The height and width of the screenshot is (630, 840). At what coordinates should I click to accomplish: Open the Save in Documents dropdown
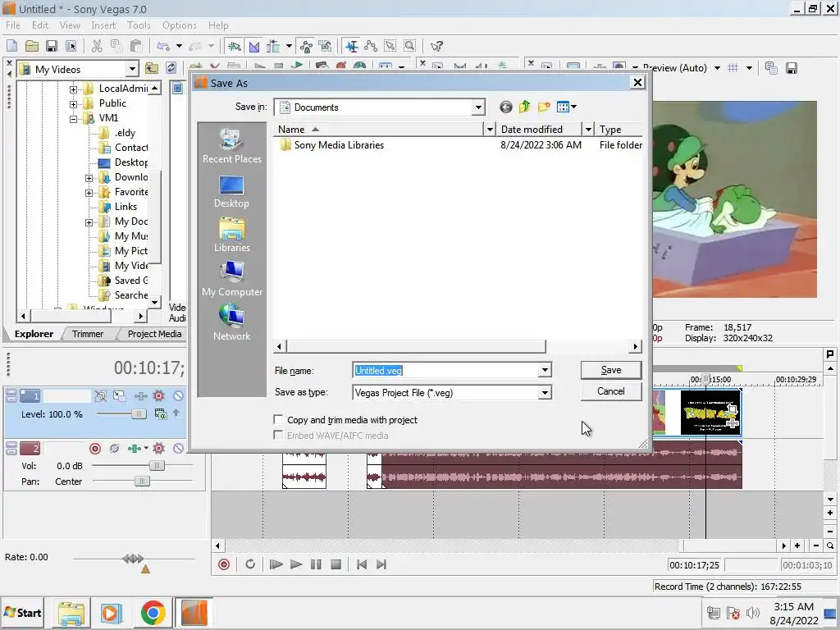(x=478, y=107)
